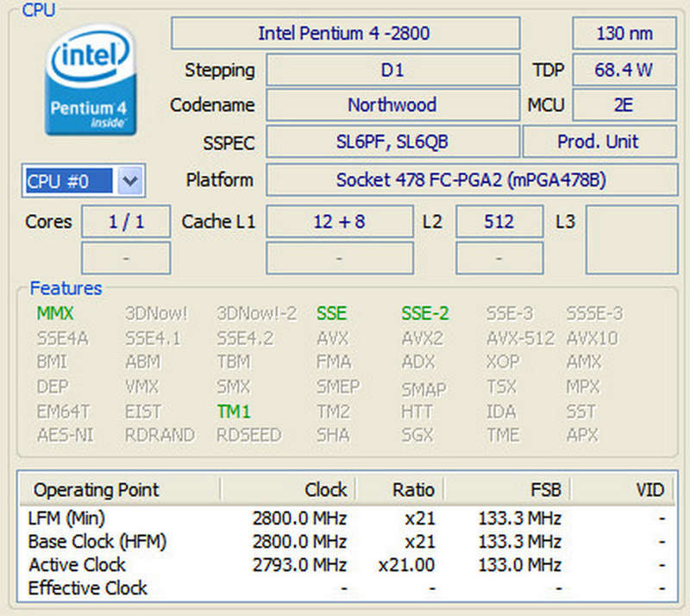The height and width of the screenshot is (616, 690).
Task: Click the greyed XOP feature flag
Action: tap(503, 362)
